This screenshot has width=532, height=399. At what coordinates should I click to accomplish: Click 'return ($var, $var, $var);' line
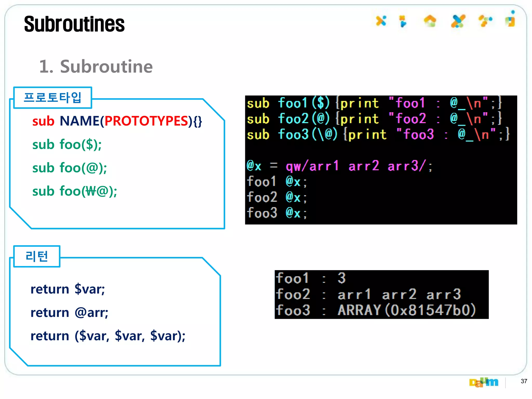[108, 336]
